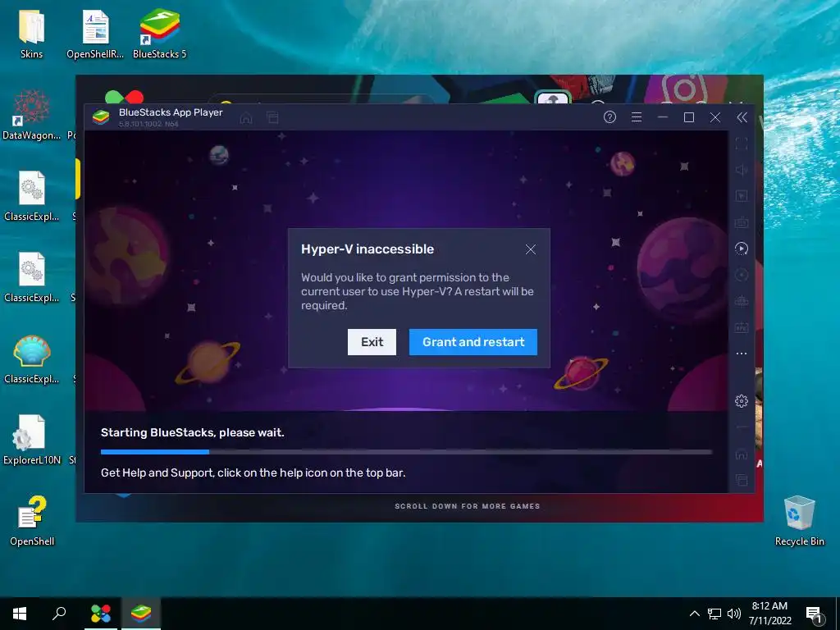Toggle fullscreen icon in the side toolbar
Screen dimensions: 840x630
742,144
